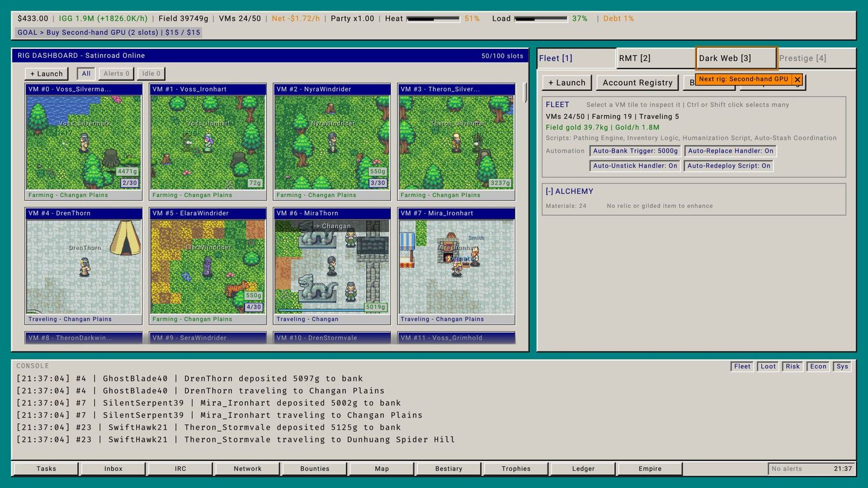Viewport: 868px width, 488px height.
Task: Open the Tasks window from the taskbar
Action: (x=46, y=469)
